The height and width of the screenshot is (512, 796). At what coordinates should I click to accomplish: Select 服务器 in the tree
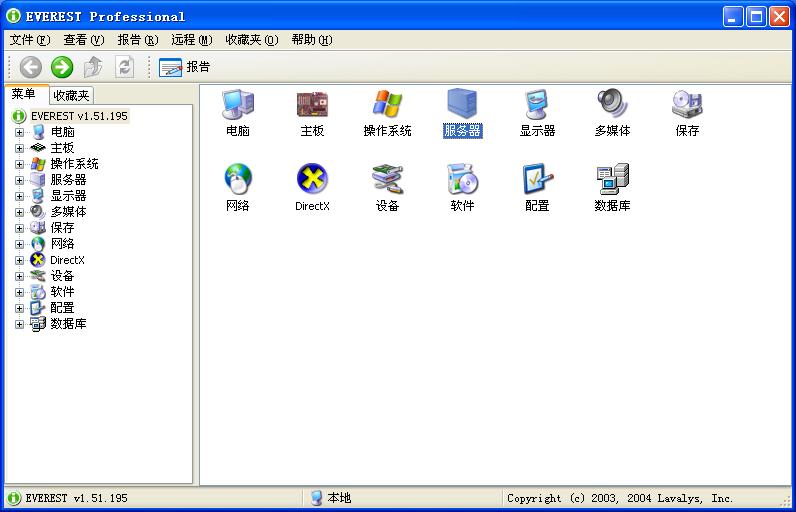pyautogui.click(x=68, y=180)
